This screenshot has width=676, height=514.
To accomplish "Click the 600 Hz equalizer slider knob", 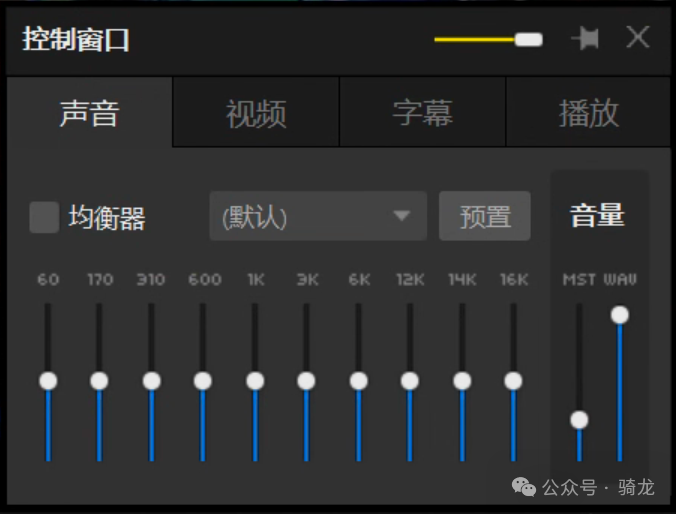I will click(203, 381).
